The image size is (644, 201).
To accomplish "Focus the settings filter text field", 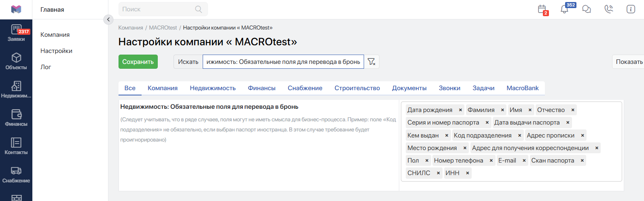I will coord(283,62).
